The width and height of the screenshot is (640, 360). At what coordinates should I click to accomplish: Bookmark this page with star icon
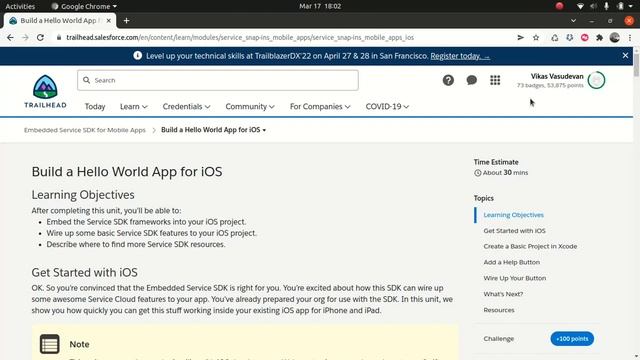click(x=536, y=38)
